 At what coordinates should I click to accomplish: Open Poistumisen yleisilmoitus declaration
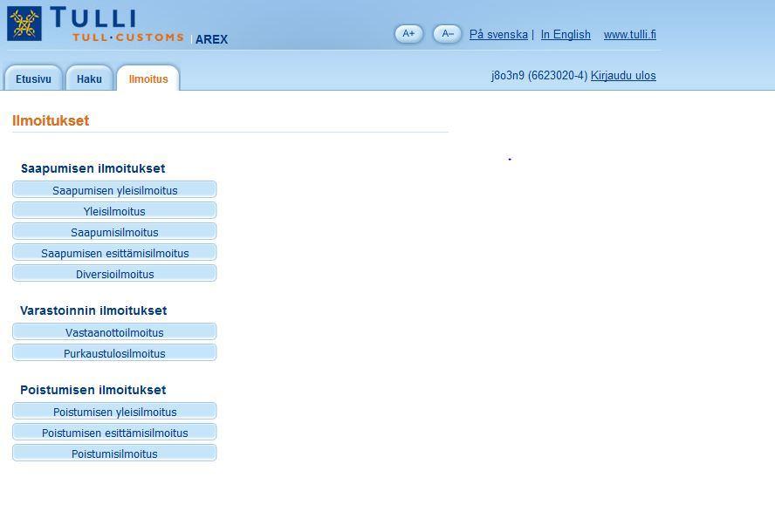114,411
